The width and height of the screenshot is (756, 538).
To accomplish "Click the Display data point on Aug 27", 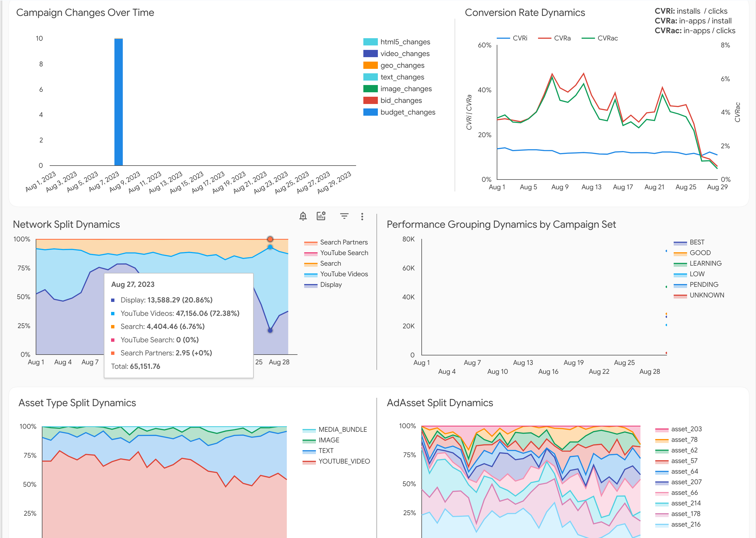I will (x=270, y=330).
